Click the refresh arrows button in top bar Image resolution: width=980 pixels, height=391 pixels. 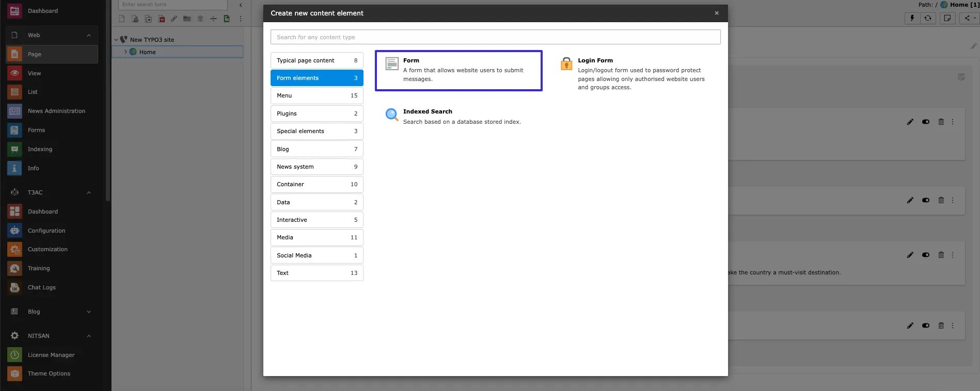928,18
